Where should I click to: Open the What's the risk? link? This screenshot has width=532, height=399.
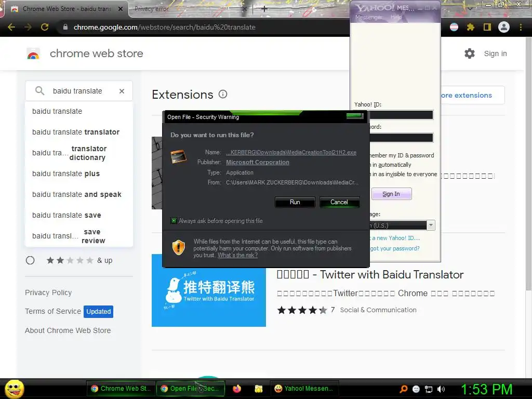click(x=237, y=255)
